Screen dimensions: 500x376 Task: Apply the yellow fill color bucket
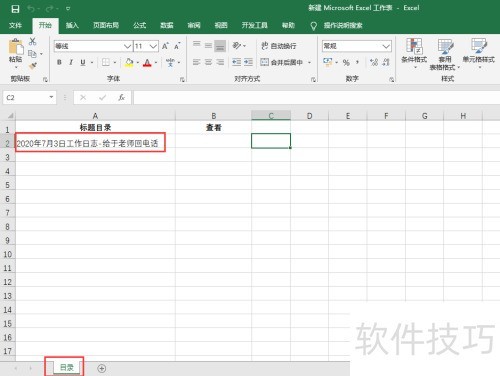click(129, 62)
